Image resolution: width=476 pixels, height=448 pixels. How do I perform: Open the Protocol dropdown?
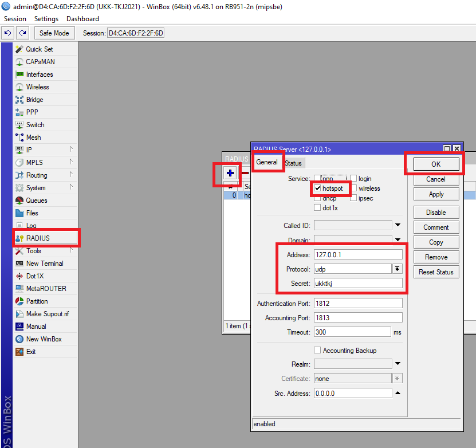tap(397, 269)
